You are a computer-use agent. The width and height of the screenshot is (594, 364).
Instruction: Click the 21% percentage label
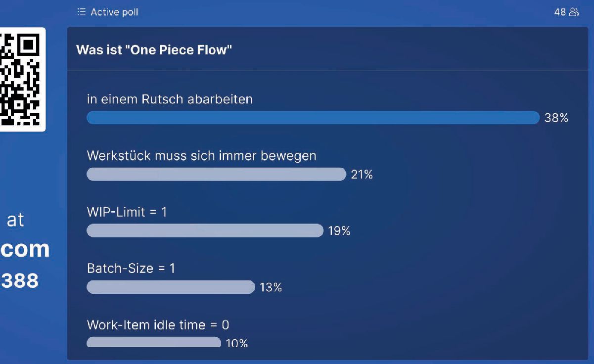pos(362,175)
